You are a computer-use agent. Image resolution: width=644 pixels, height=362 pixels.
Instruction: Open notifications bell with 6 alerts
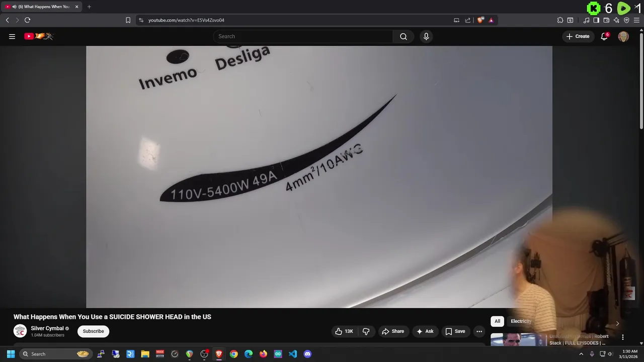click(x=604, y=36)
